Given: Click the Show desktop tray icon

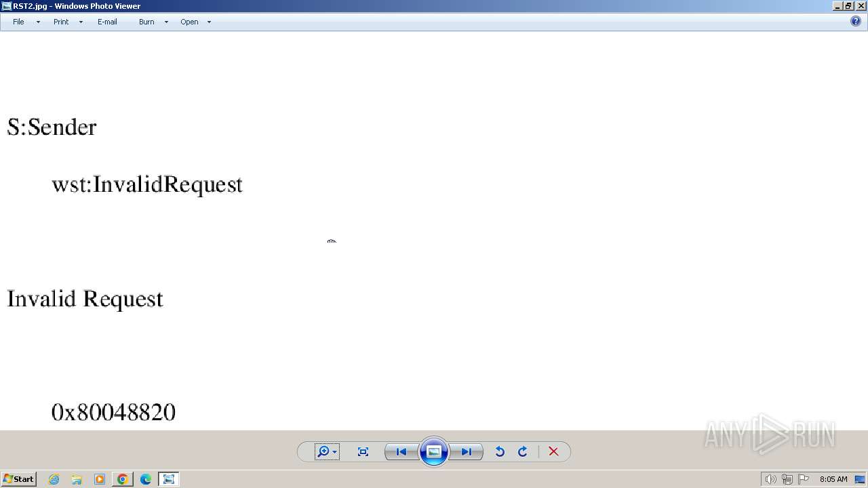Looking at the screenshot, I should tap(860, 479).
